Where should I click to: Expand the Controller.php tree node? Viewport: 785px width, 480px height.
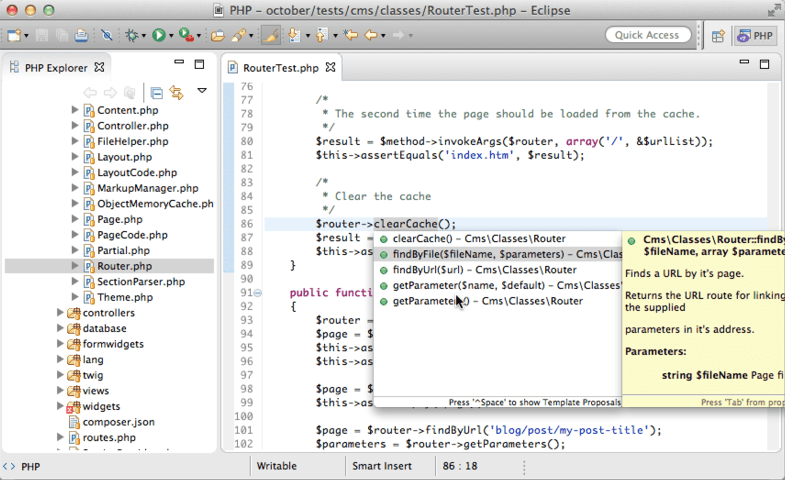click(x=75, y=125)
